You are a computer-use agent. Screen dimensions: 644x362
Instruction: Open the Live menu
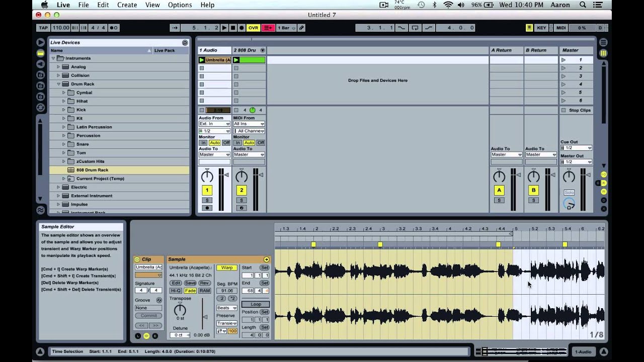(x=63, y=5)
